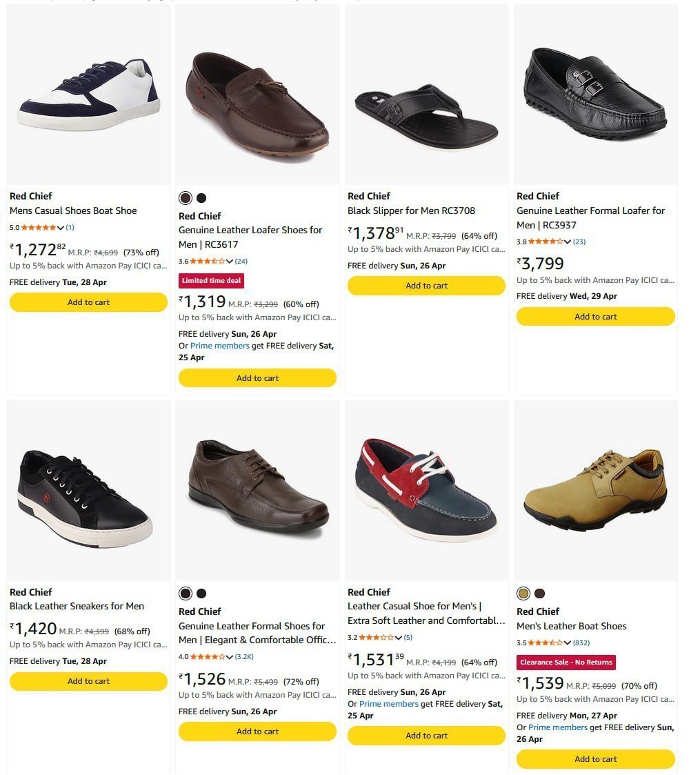The image size is (700, 775).
Task: Expand rating dropdown for Mens Casual Boat Shoe
Action: coord(61,228)
